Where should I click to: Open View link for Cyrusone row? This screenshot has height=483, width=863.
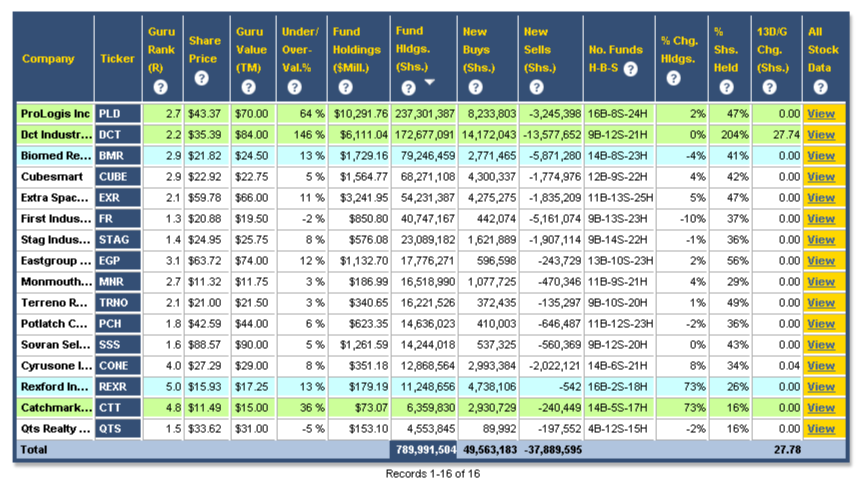tap(821, 365)
